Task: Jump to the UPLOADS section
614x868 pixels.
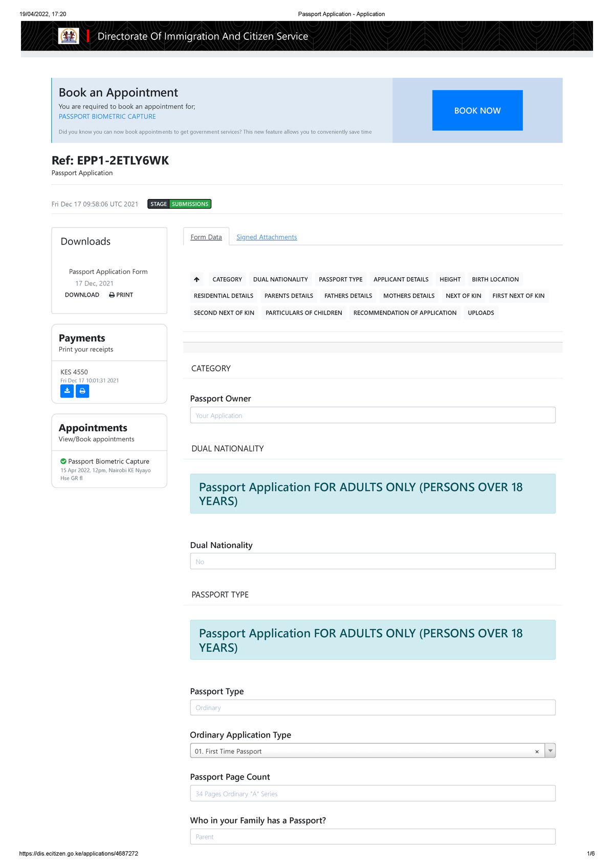Action: click(x=480, y=313)
